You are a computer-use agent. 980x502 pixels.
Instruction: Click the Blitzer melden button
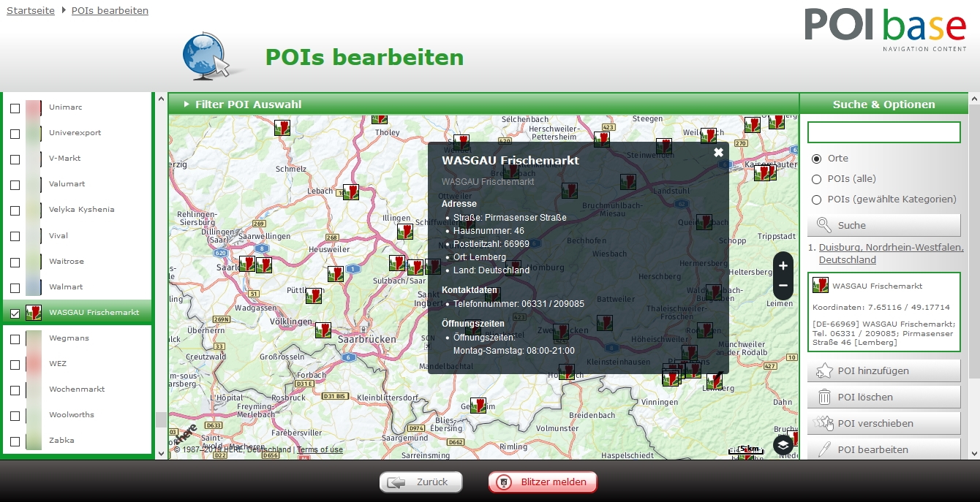(543, 482)
